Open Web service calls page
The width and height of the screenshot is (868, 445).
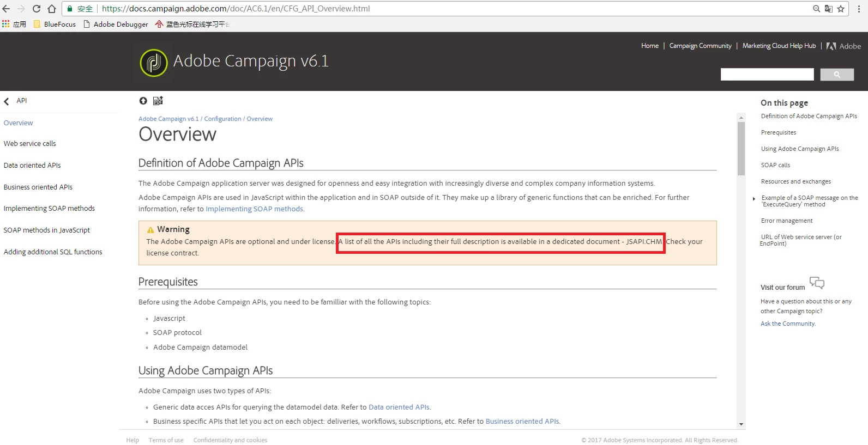[30, 144]
